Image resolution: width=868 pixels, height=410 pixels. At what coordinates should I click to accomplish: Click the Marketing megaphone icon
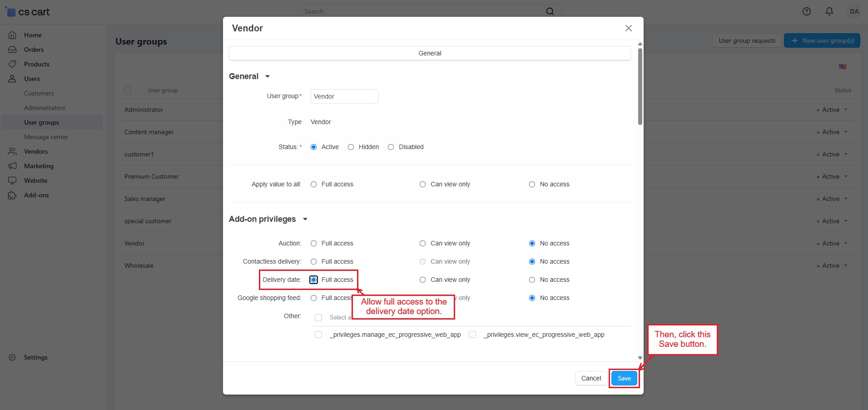pyautogui.click(x=12, y=166)
